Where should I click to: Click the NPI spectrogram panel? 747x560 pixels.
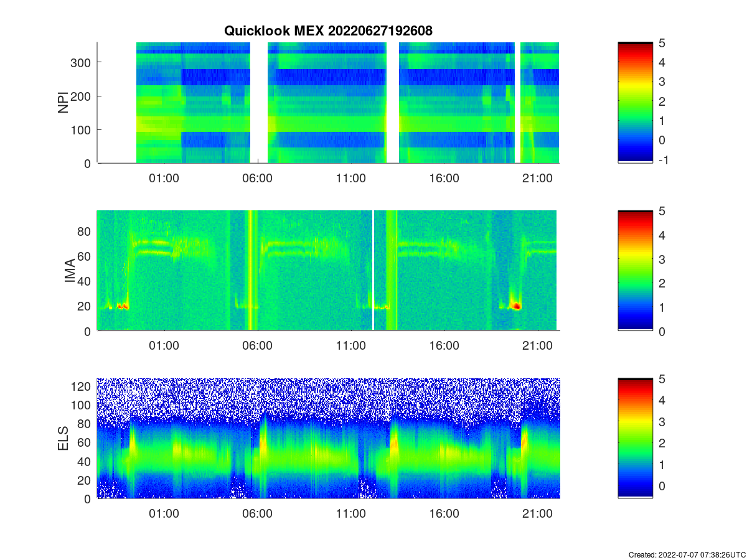point(328,103)
